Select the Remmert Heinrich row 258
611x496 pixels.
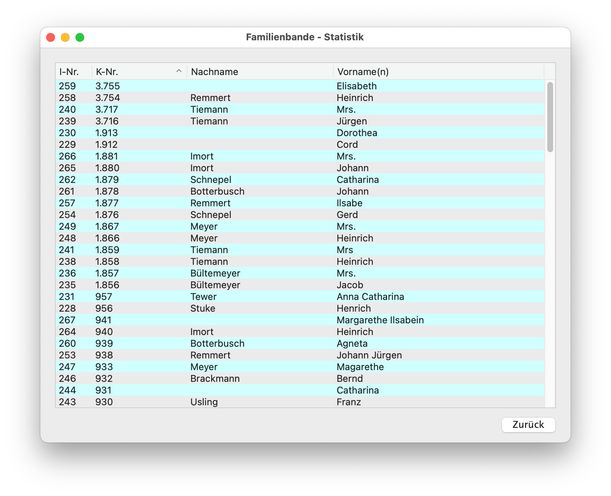(x=300, y=98)
